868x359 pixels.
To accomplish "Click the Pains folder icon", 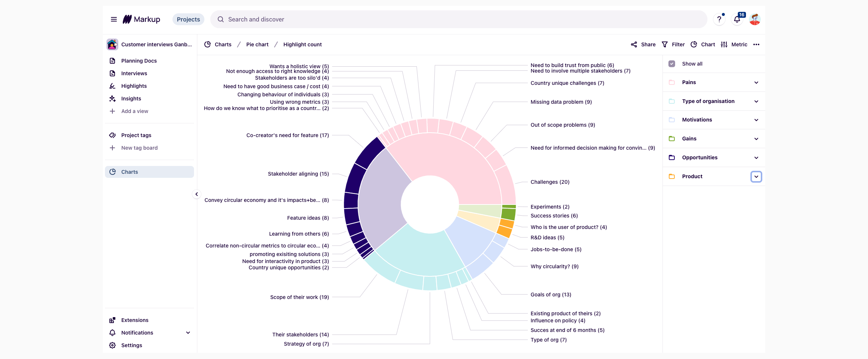I will pos(672,82).
